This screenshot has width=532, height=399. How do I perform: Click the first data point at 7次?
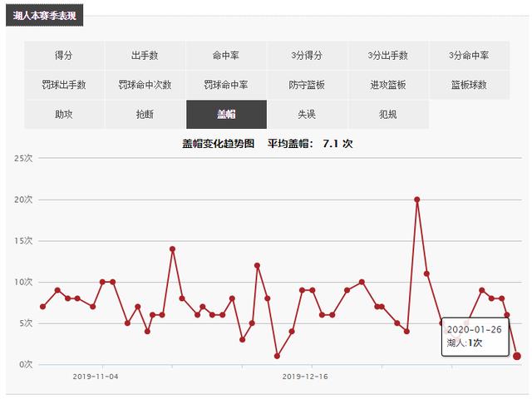(x=42, y=307)
